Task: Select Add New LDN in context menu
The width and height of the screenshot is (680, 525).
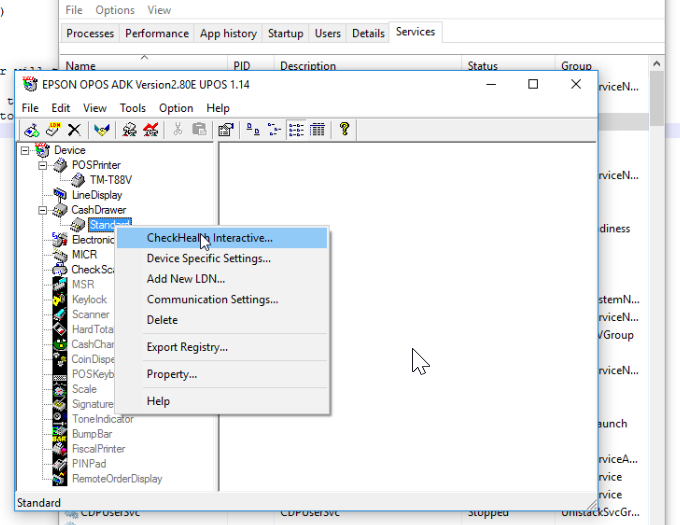Action: [222, 279]
